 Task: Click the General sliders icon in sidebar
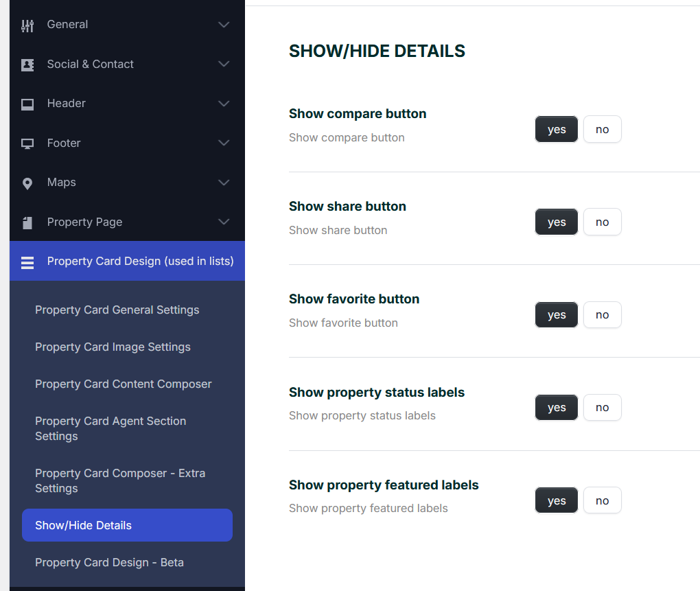click(27, 25)
